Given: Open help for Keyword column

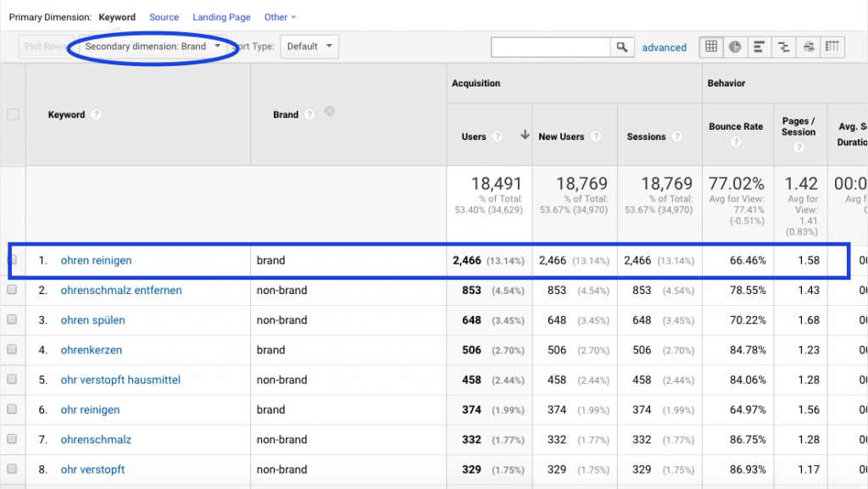Looking at the screenshot, I should point(97,114).
